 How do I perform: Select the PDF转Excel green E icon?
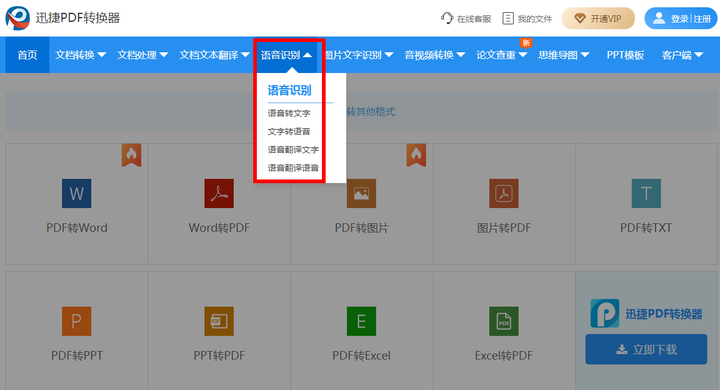pos(361,321)
